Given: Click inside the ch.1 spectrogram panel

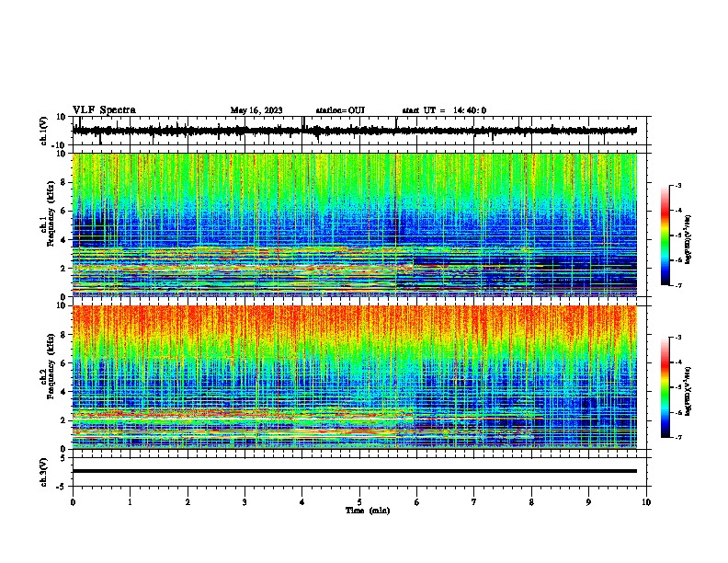Looking at the screenshot, I should [354, 224].
